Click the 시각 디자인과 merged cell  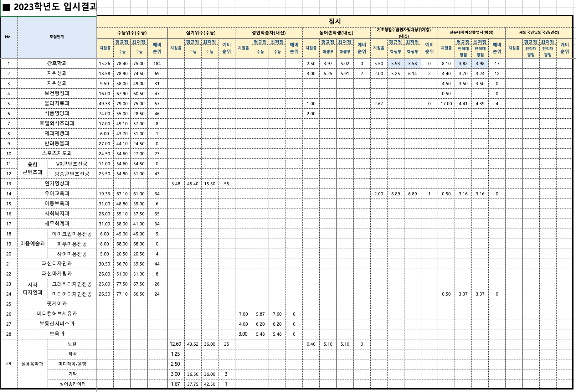(33, 289)
